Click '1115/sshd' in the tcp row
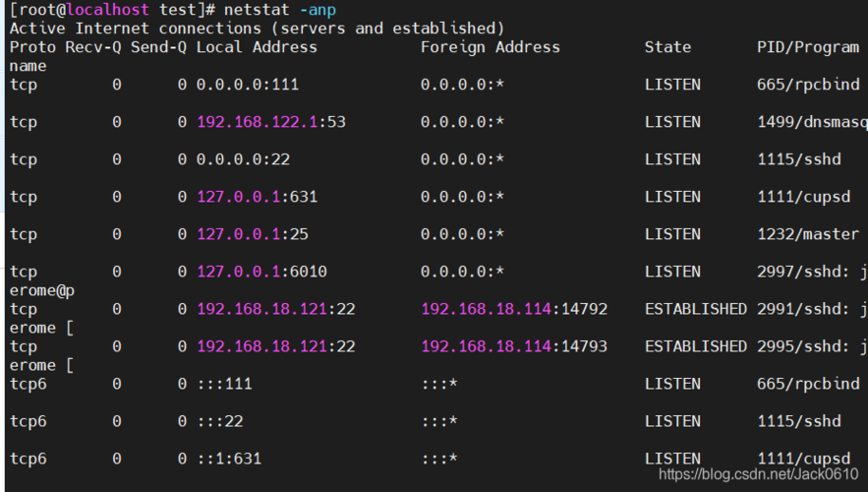 799,159
